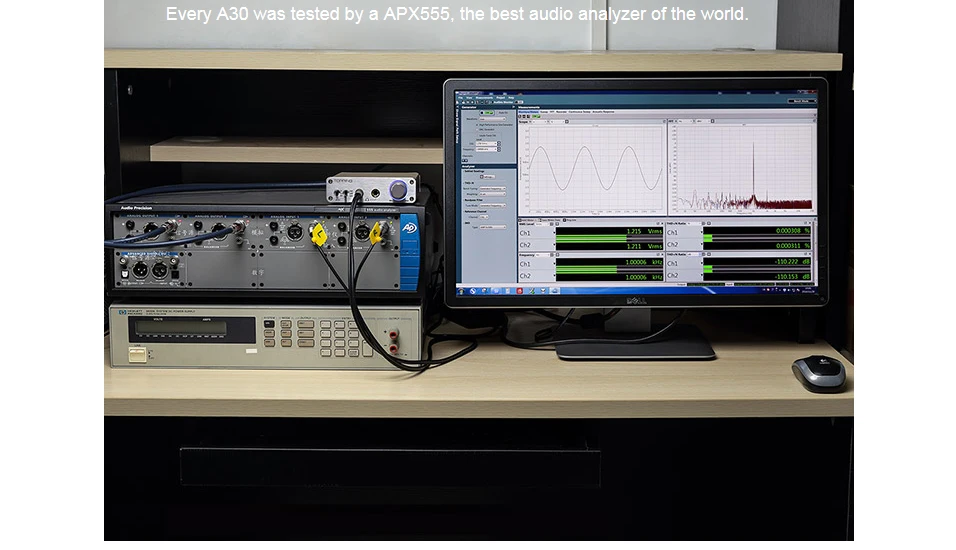Click the Bench Mode button

802,101
